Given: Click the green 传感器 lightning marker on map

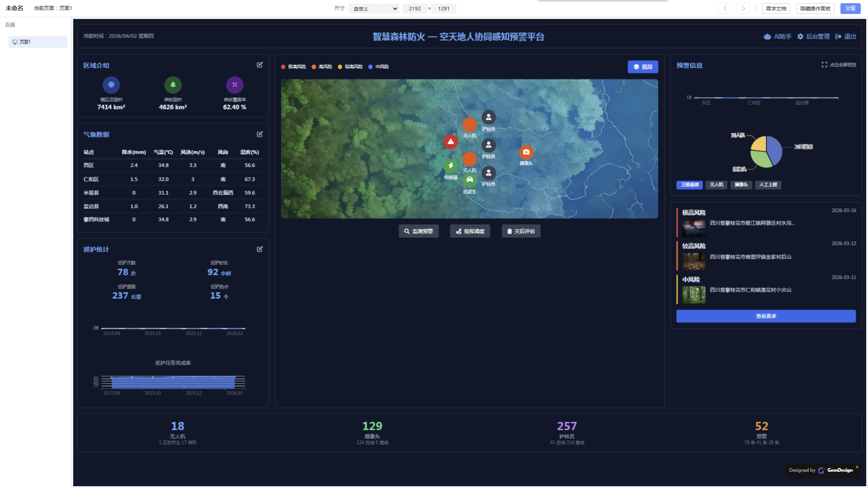Looking at the screenshot, I should tap(450, 166).
